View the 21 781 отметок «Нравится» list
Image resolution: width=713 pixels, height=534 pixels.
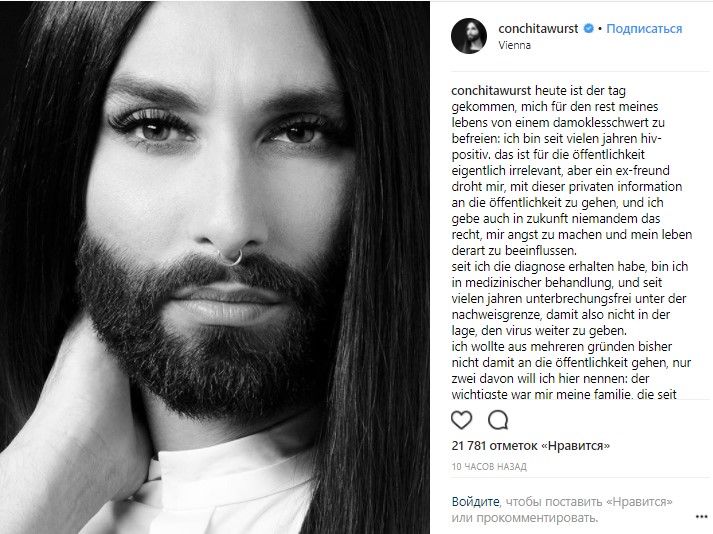[x=531, y=445]
